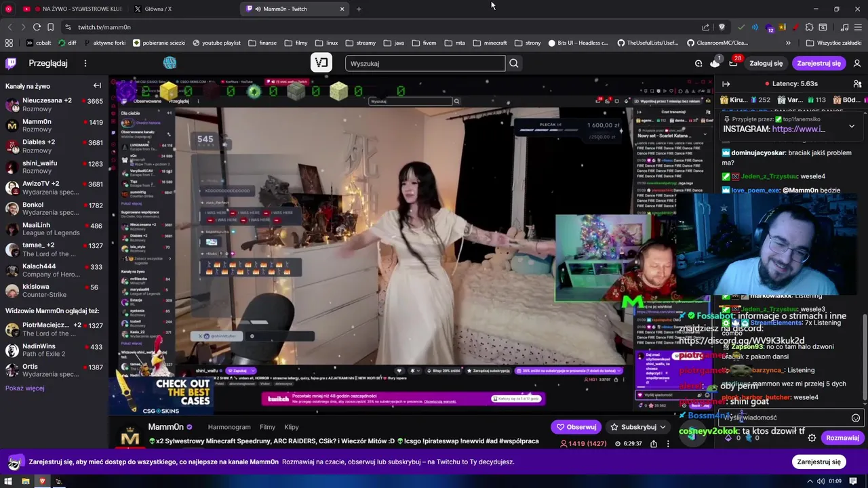Open the music note playlist icon
Viewport: 868px width, 488px height.
click(844, 27)
